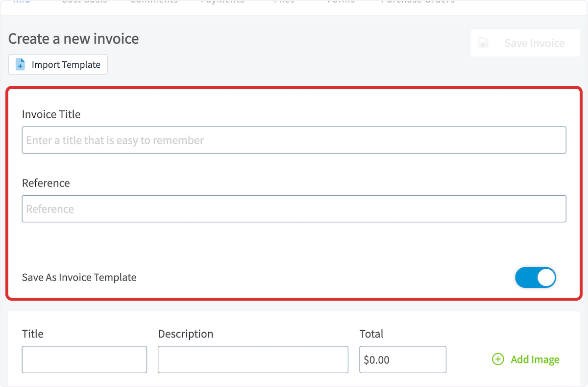Screen dimensions: 588x387
Task: Select the line item Description field
Action: [253, 360]
